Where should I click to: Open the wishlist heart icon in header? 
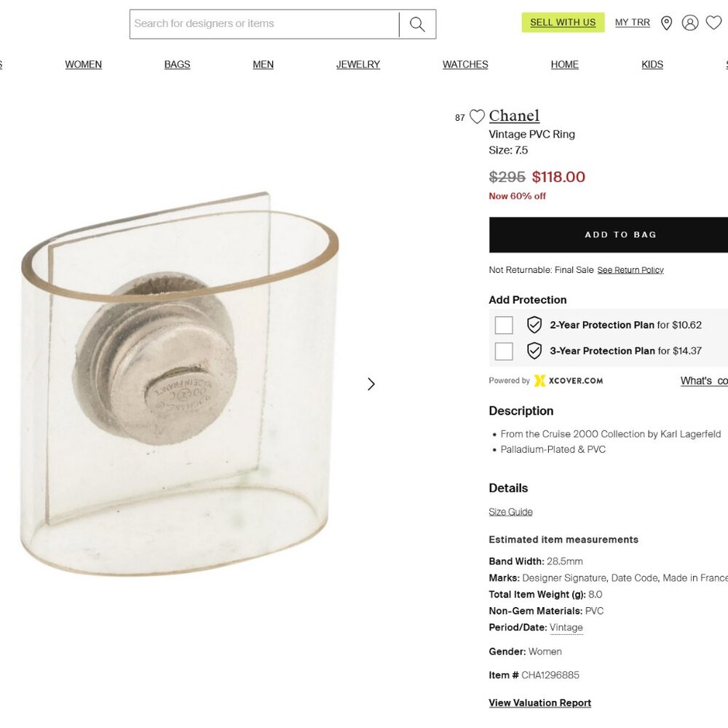pos(713,23)
